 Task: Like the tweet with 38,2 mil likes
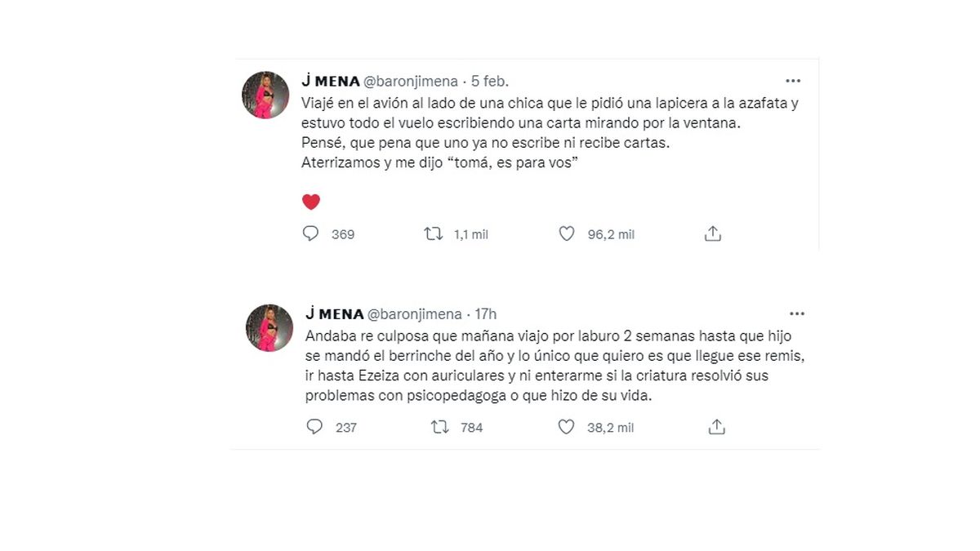566,427
